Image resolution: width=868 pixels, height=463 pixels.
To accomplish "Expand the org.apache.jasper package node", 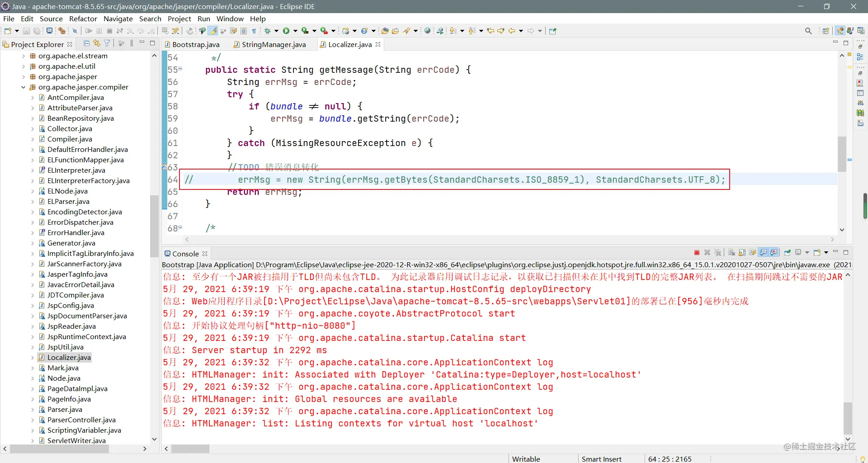I will 23,77.
